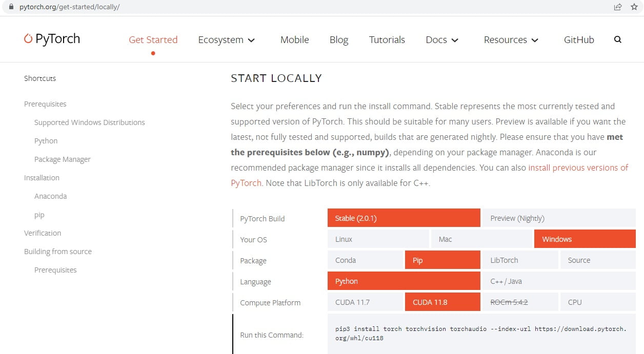
Task: Click the Language row label
Action: (x=255, y=282)
